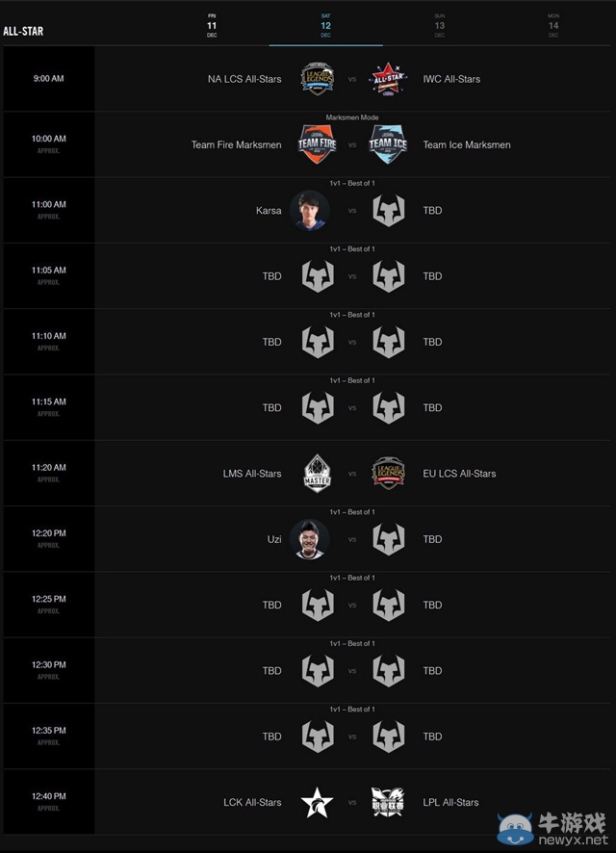Click the EU LCS All-Stars logo

click(388, 474)
